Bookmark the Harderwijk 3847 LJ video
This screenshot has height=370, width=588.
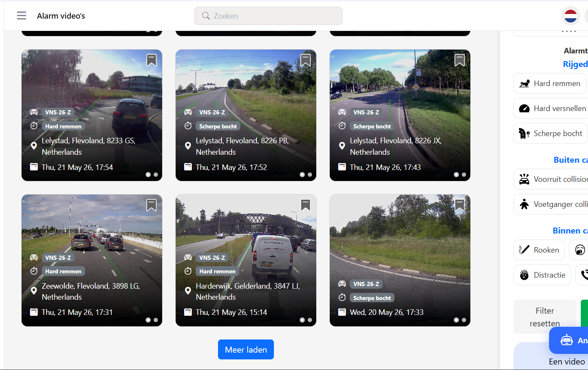(306, 205)
